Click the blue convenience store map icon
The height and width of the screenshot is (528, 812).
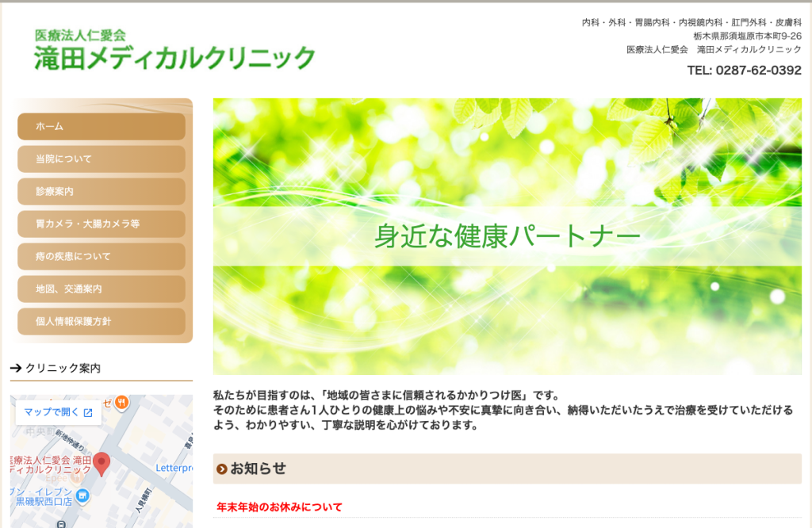tap(82, 496)
